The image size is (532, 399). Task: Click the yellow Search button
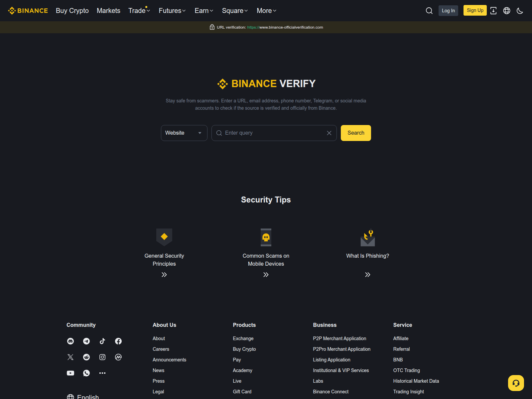(x=356, y=133)
